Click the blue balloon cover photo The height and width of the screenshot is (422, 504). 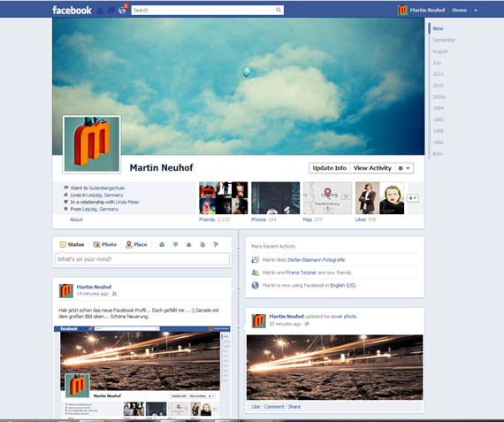point(239,86)
